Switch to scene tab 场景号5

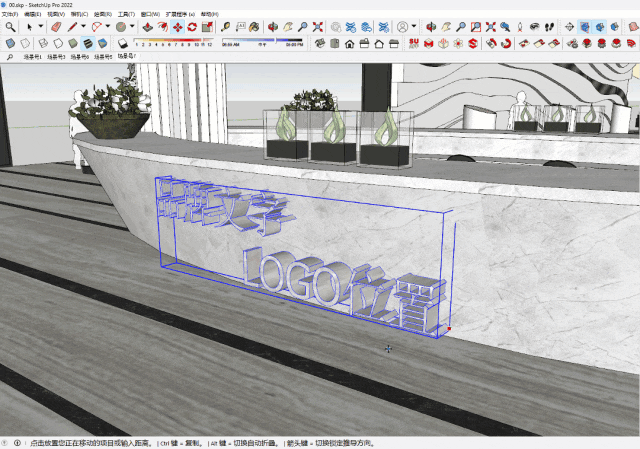tap(103, 57)
